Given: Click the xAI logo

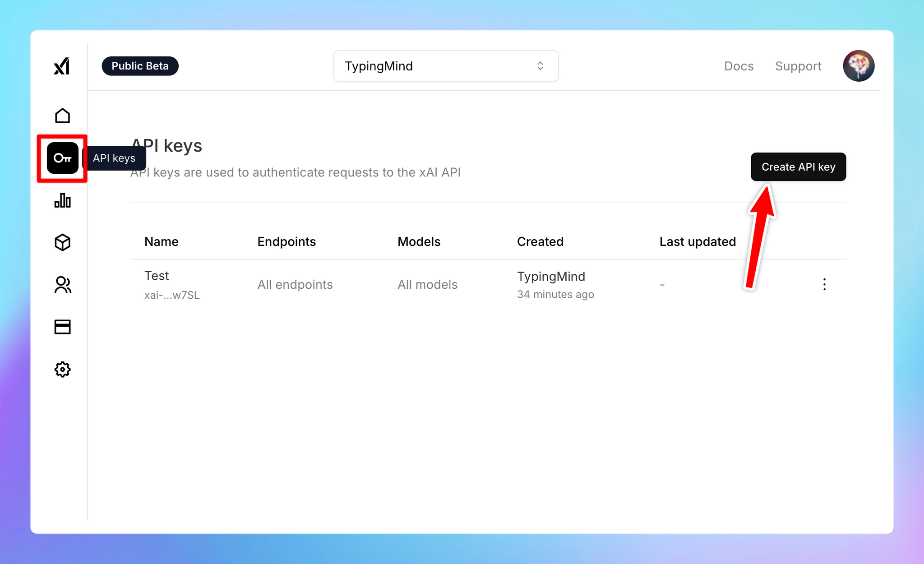Looking at the screenshot, I should (62, 66).
